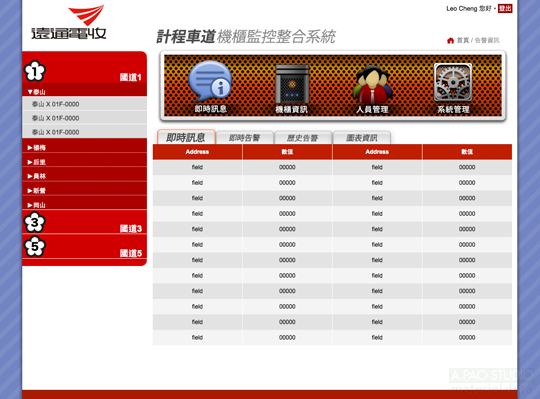
Task: Click the 遠通電收 company logo
Action: [x=69, y=22]
